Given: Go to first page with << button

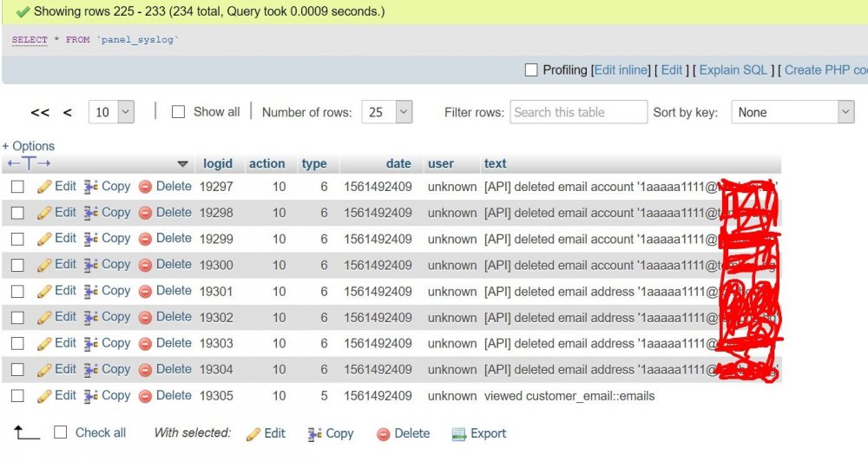Looking at the screenshot, I should click(x=40, y=113).
